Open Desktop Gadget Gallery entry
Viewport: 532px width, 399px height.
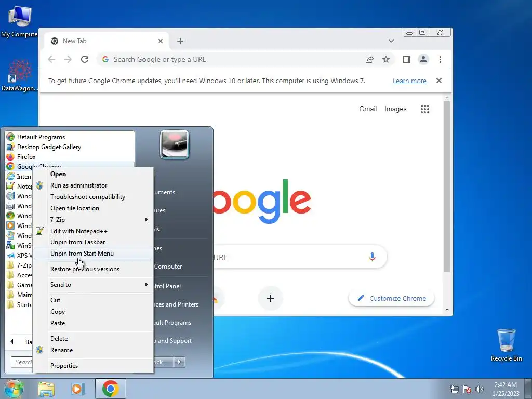pos(70,147)
